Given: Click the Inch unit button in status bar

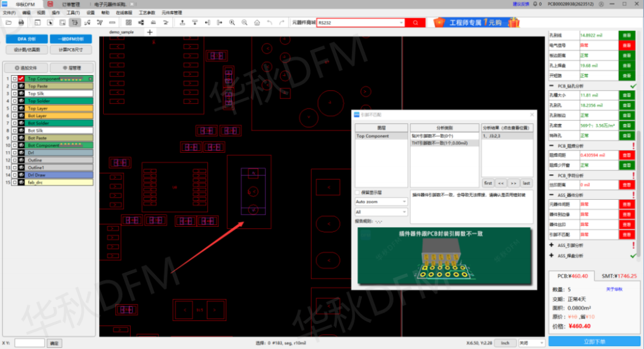Looking at the screenshot, I should tap(505, 343).
